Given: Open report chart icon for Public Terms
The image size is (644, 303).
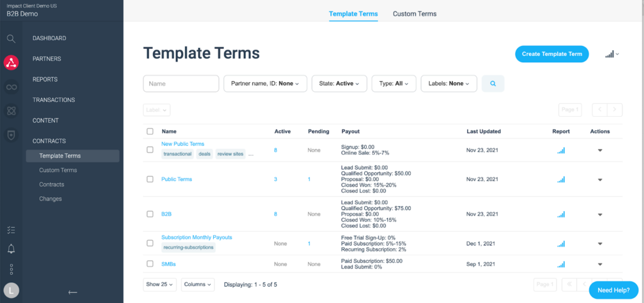Looking at the screenshot, I should (561, 179).
